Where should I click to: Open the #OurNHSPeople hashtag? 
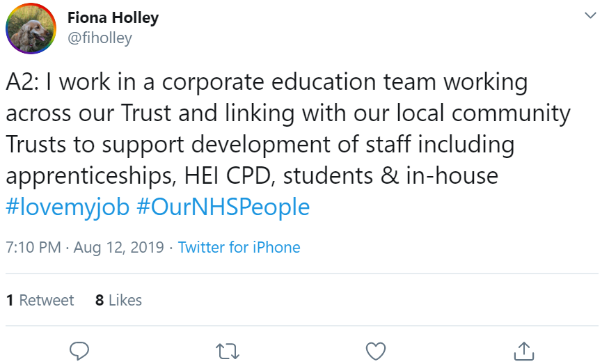coord(223,207)
